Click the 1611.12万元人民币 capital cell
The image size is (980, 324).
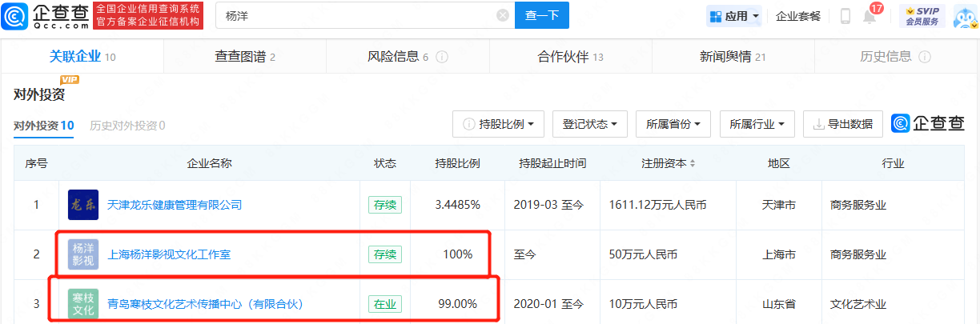657,205
